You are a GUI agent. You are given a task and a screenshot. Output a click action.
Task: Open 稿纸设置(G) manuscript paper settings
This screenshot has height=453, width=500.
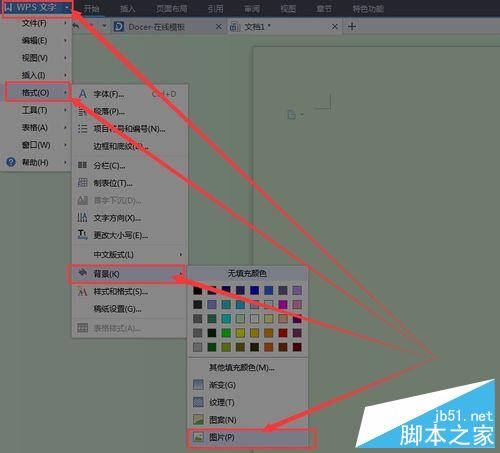[130, 309]
